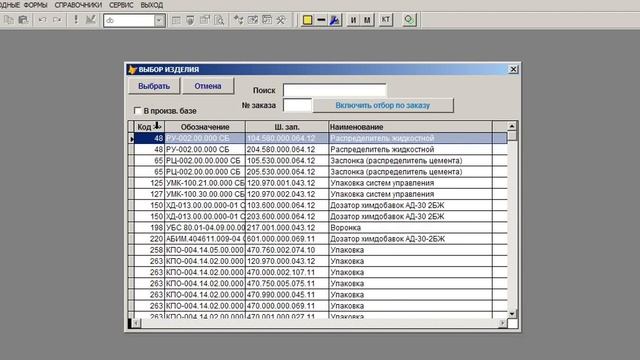
Task: Click the table window icon after the combo box
Action: [x=176, y=20]
